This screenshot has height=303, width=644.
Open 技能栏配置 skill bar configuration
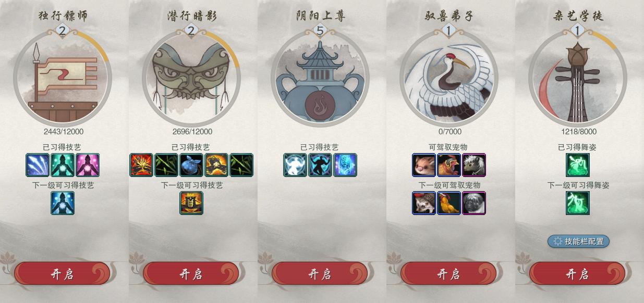click(x=578, y=241)
